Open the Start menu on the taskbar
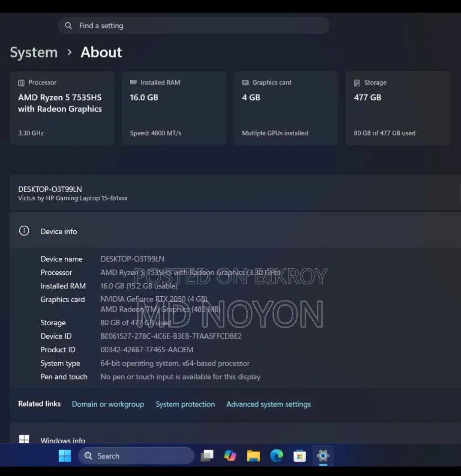The height and width of the screenshot is (476, 461). [x=65, y=455]
